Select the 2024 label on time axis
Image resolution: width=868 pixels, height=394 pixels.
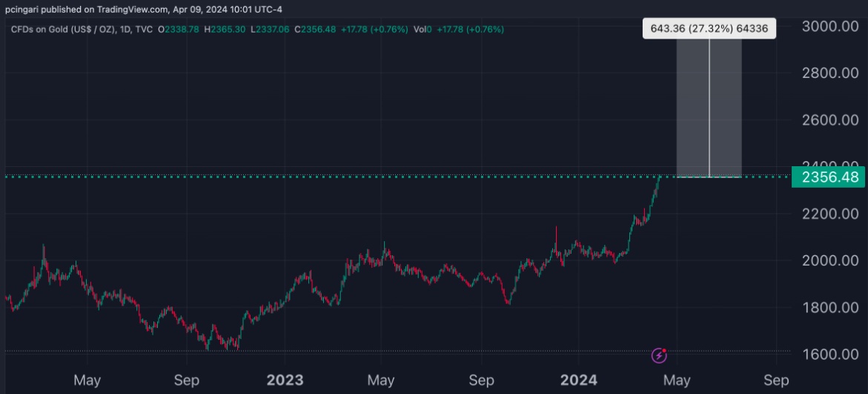click(x=578, y=380)
